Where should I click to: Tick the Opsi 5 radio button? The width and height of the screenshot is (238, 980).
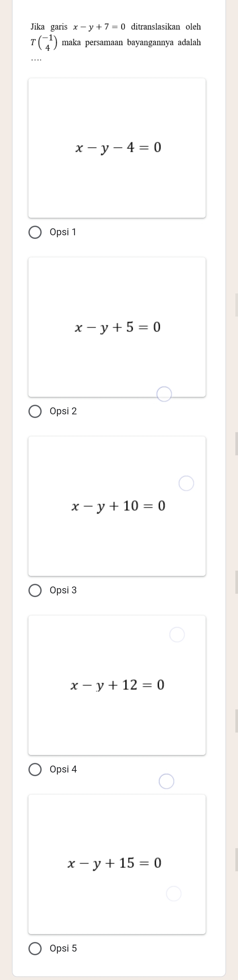coord(35,949)
